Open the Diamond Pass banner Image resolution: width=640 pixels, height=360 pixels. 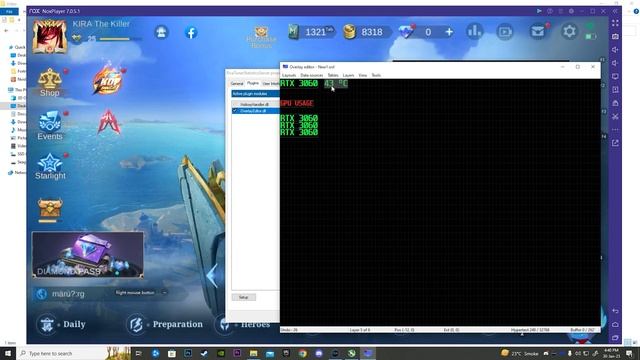coord(88,255)
